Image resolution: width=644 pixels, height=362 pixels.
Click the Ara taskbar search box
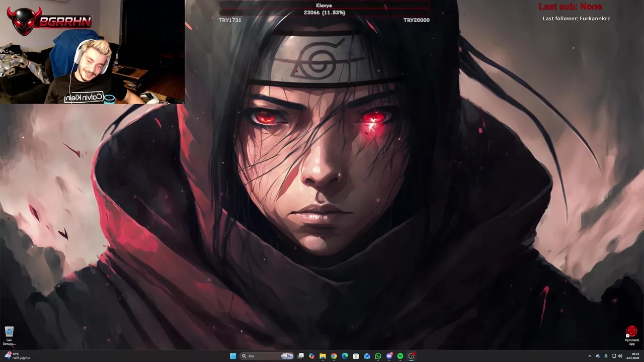pos(267,356)
